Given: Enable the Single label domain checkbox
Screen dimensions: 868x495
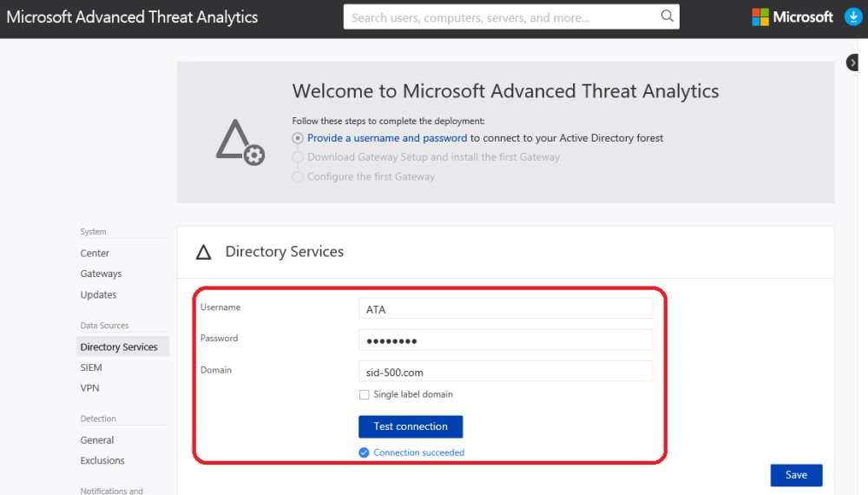Looking at the screenshot, I should 365,394.
